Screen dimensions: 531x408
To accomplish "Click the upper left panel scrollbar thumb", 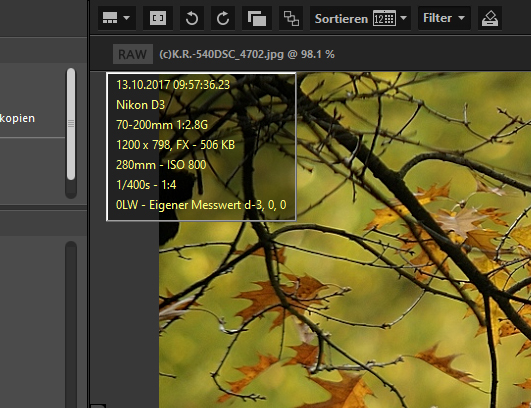I will (71, 124).
